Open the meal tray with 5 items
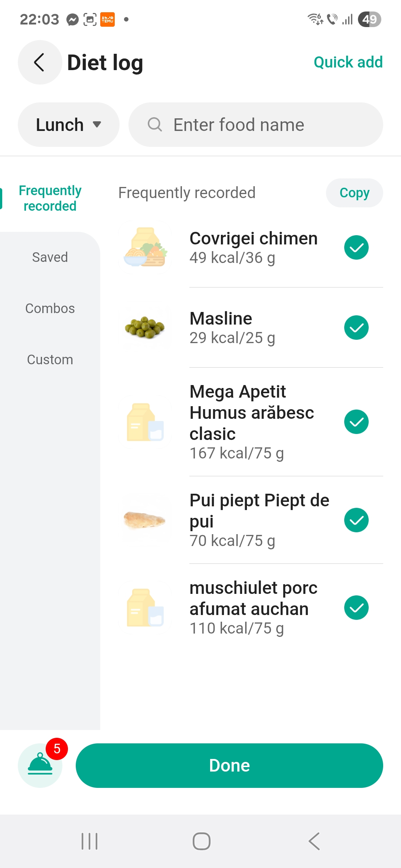The image size is (401, 868). pyautogui.click(x=40, y=765)
